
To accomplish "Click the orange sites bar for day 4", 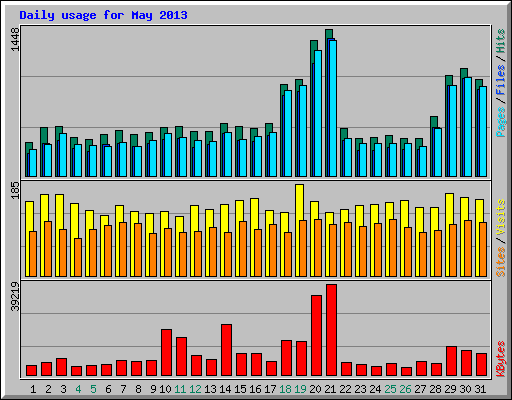I will tap(78, 257).
